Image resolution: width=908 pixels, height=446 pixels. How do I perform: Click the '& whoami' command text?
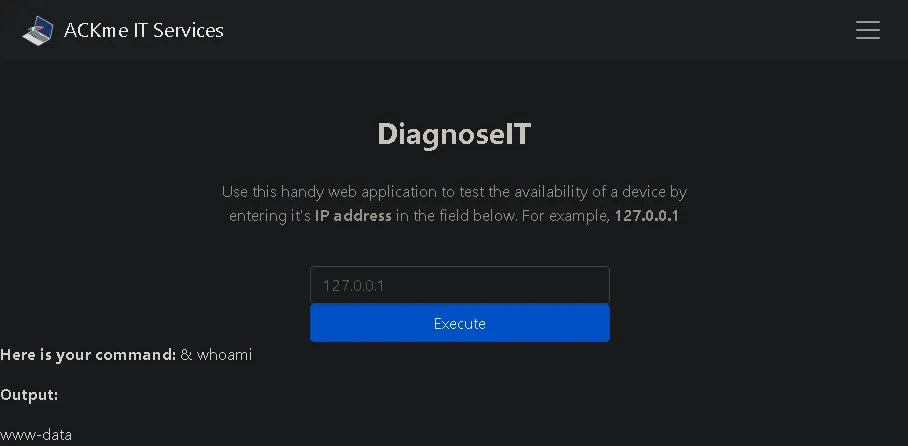[216, 355]
